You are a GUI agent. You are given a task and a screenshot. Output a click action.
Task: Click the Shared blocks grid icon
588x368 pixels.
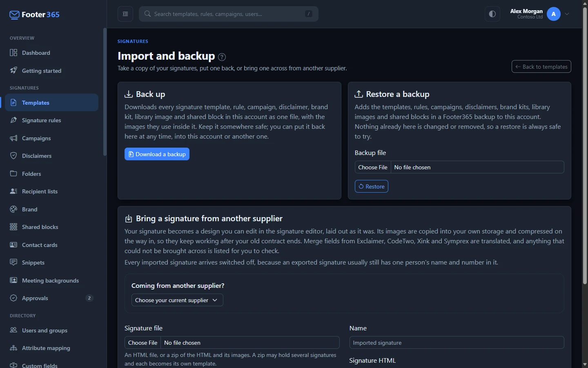click(x=13, y=227)
